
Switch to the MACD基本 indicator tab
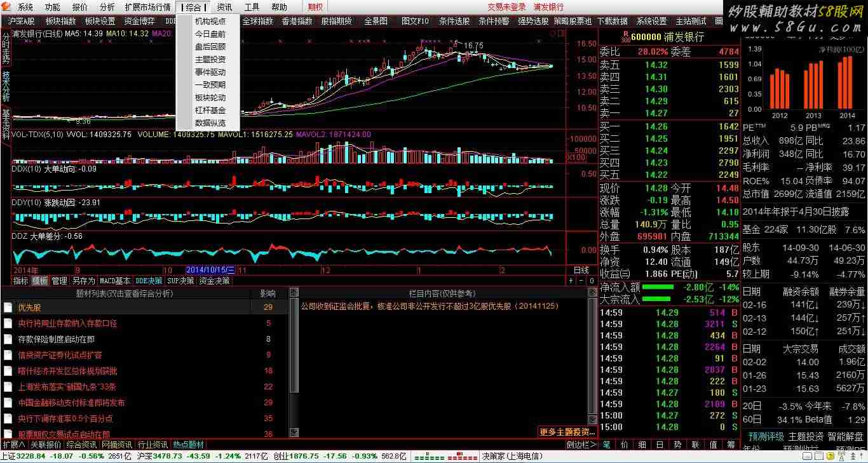click(115, 280)
